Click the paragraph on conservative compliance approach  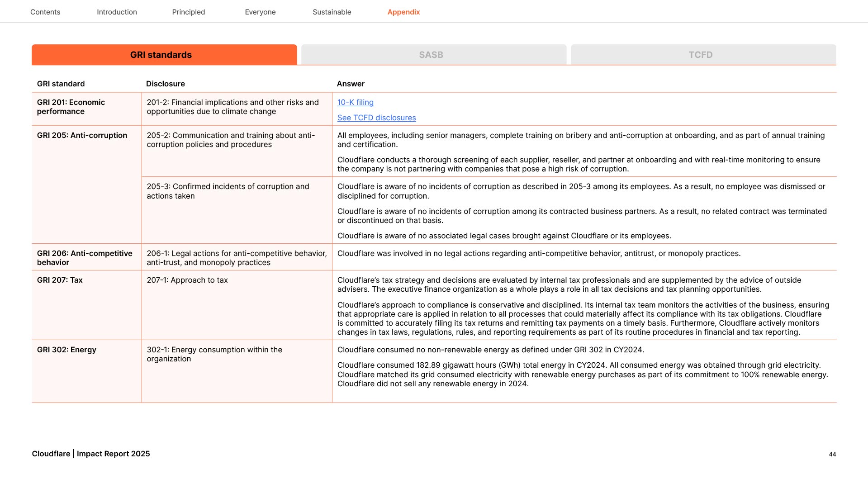[x=583, y=319]
